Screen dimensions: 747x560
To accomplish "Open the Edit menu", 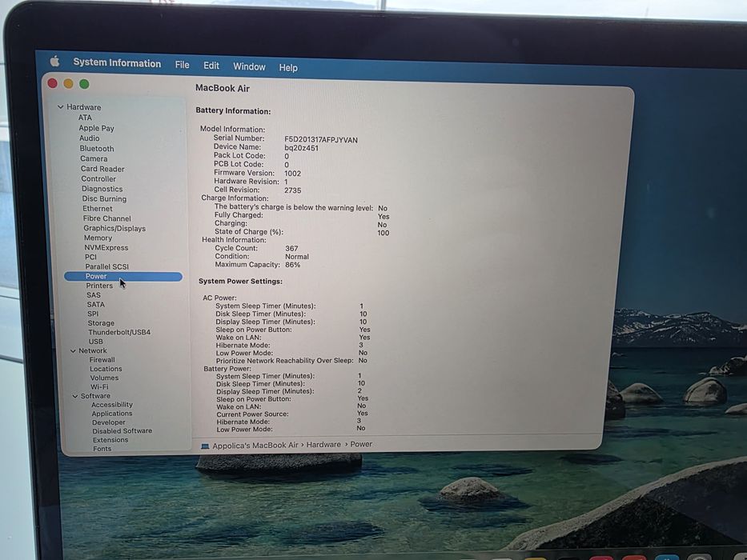I will [211, 66].
